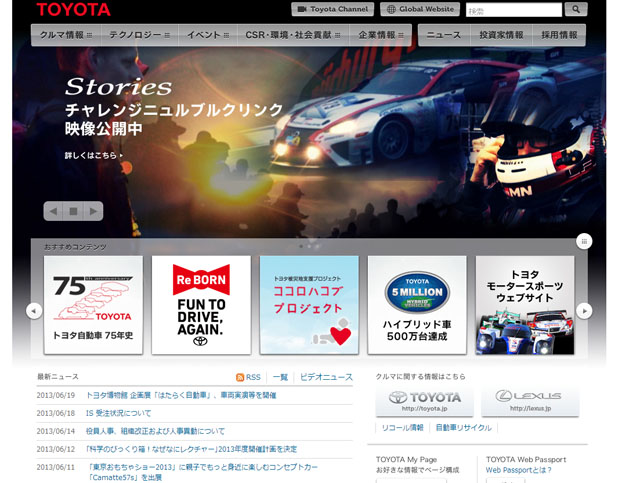640x483 pixels.
Task: Open トヨタ自動車 75年史 card
Action: (93, 305)
